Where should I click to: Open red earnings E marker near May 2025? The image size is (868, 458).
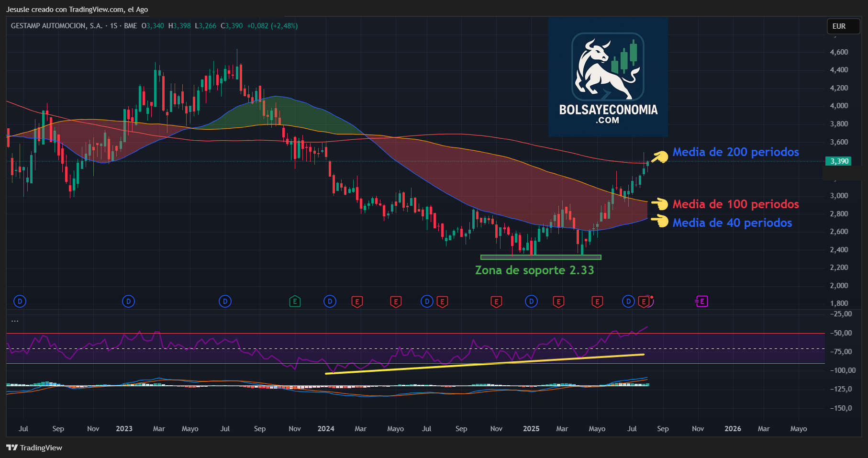(x=597, y=302)
